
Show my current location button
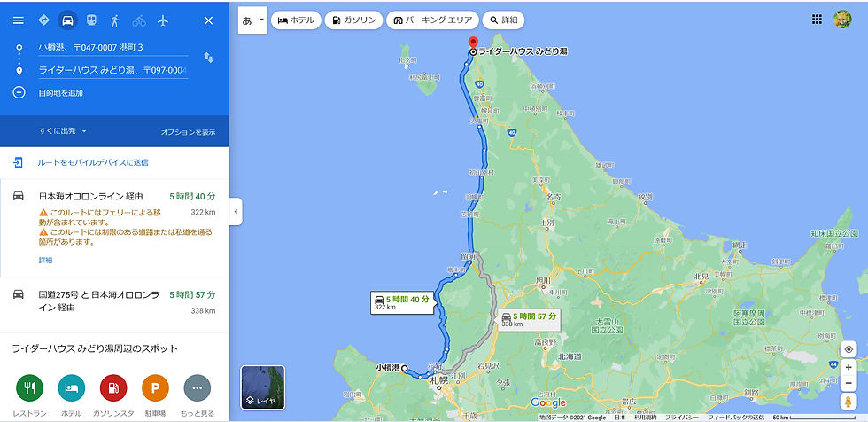point(849,349)
